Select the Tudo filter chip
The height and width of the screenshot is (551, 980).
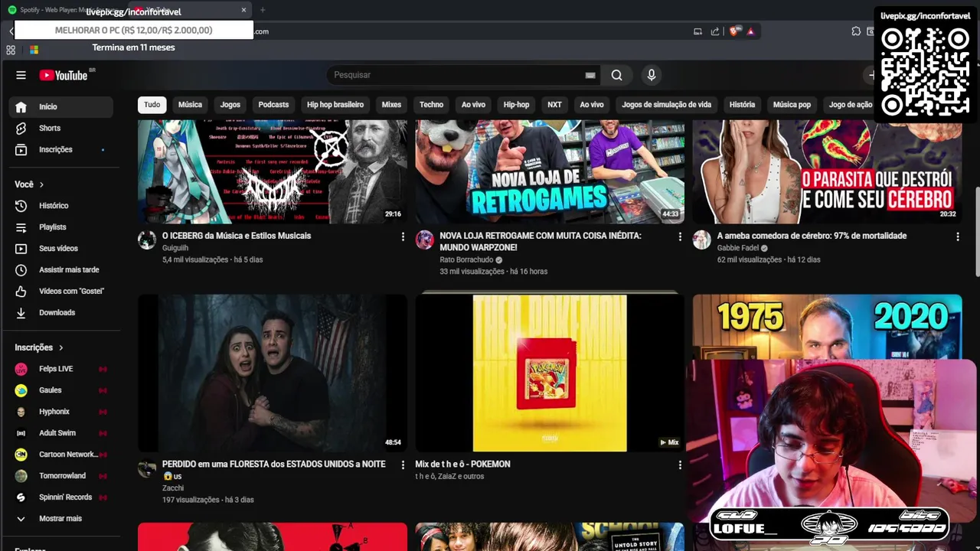pyautogui.click(x=152, y=105)
